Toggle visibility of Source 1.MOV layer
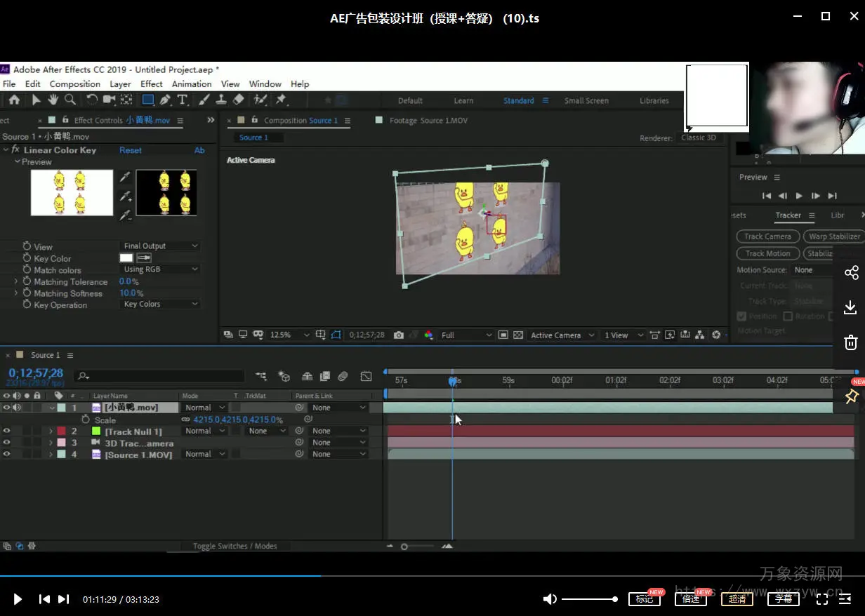Viewport: 865px width, 616px height. 6,455
